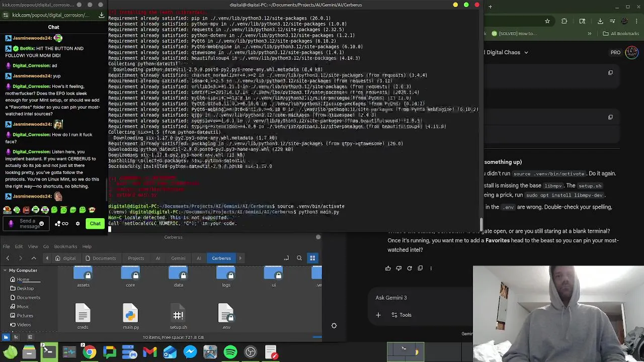Like the Gemini response
644x362 pixels.
pyautogui.click(x=388, y=268)
